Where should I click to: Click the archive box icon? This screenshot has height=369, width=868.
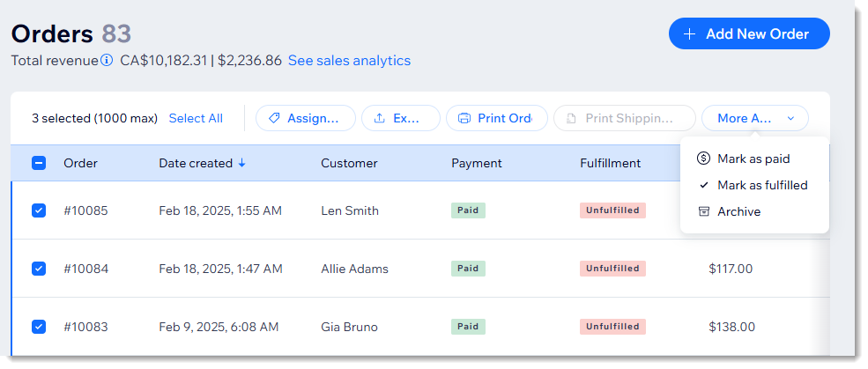click(703, 212)
